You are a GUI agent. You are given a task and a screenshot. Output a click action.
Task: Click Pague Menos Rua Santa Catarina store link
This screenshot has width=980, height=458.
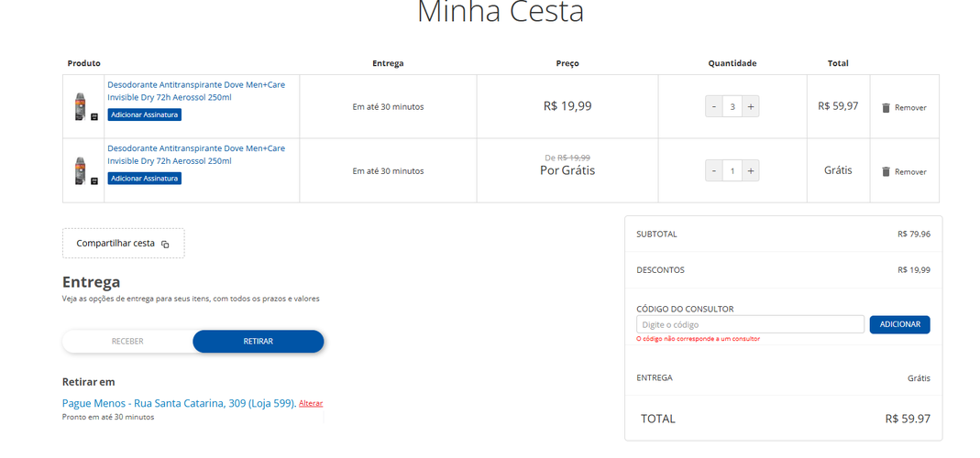(x=180, y=403)
